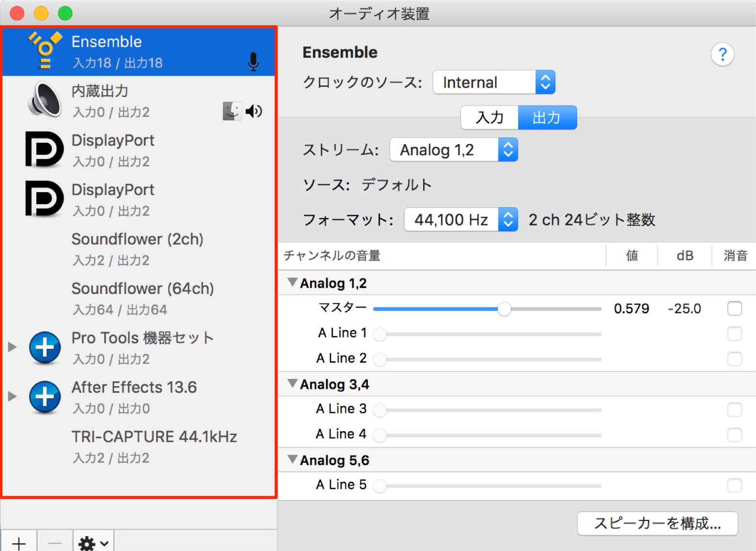Click the Pro Tools 機器セット plus icon
The height and width of the screenshot is (551, 756).
click(45, 347)
